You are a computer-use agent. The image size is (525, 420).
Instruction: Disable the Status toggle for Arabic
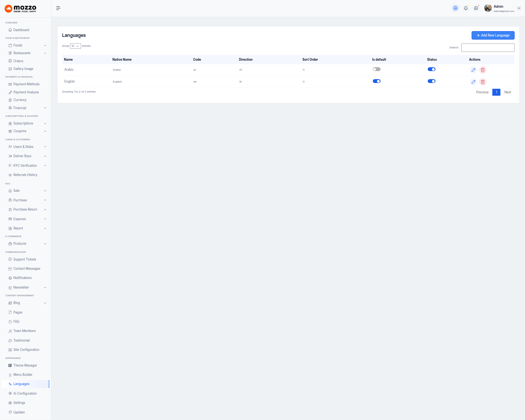pyautogui.click(x=432, y=70)
